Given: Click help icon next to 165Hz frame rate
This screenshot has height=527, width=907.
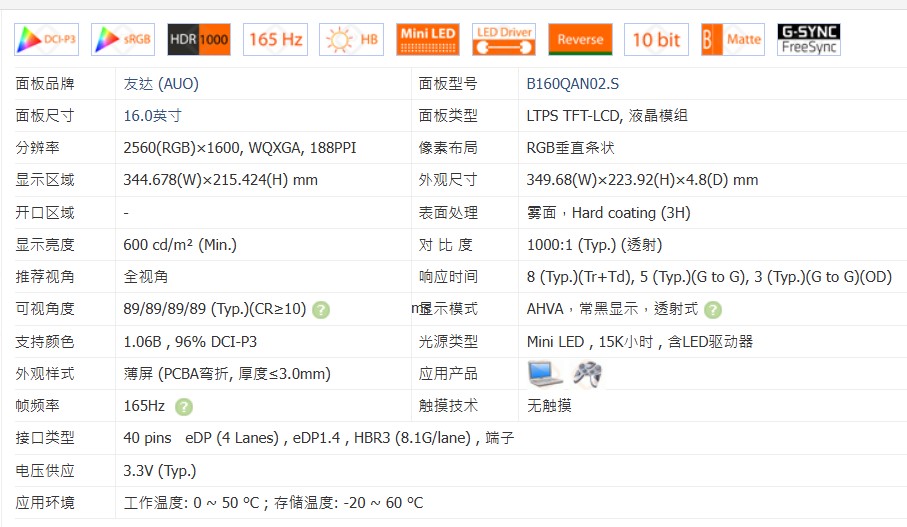Looking at the screenshot, I should click(x=184, y=407).
